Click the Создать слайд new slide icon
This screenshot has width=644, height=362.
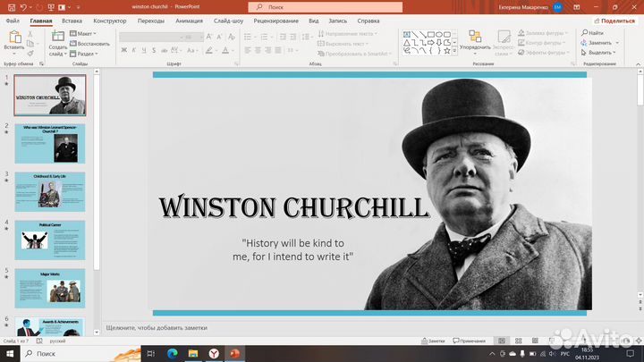point(57,39)
